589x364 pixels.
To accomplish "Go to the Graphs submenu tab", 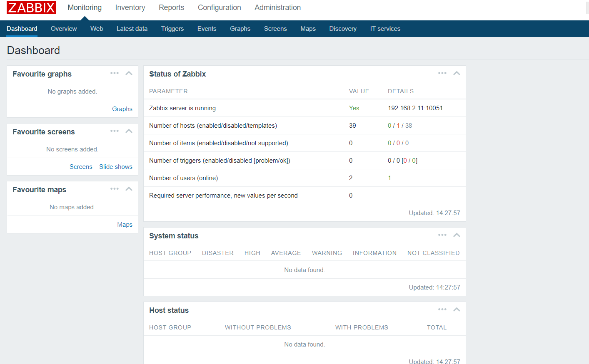I will [240, 29].
